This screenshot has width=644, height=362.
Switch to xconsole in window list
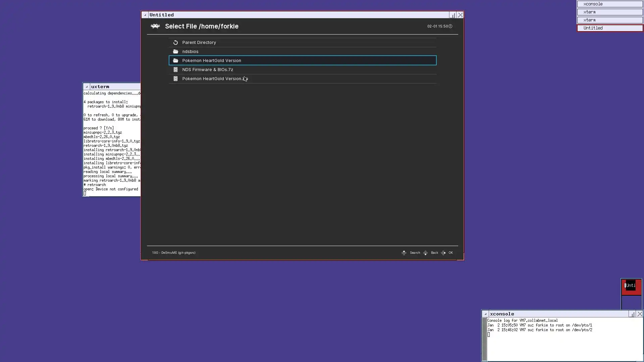tap(609, 4)
